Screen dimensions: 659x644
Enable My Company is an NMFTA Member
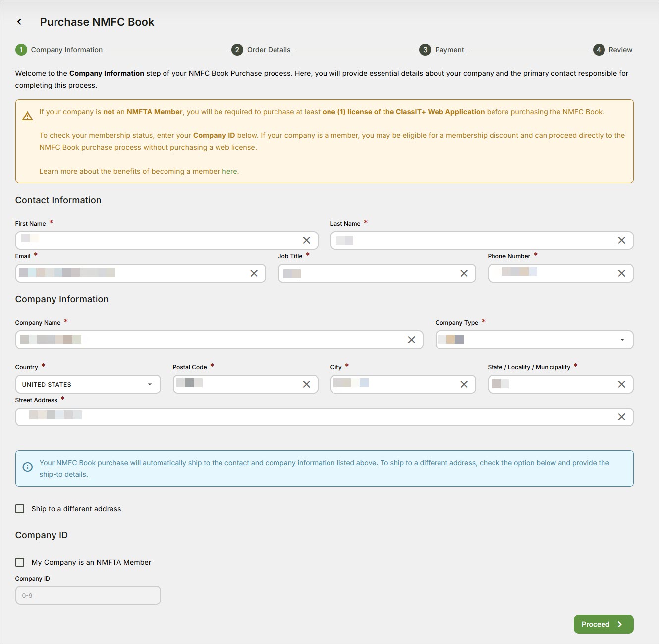[x=20, y=562]
